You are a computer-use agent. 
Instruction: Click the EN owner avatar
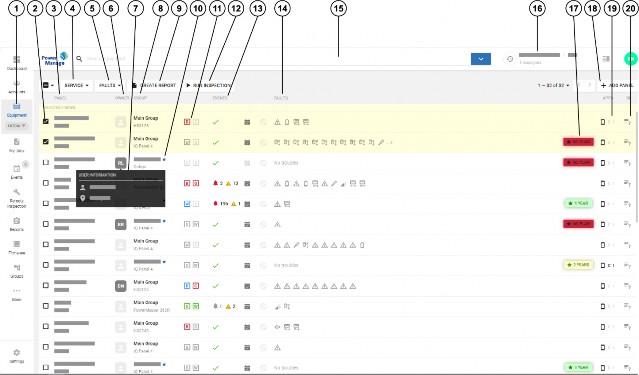point(121,286)
